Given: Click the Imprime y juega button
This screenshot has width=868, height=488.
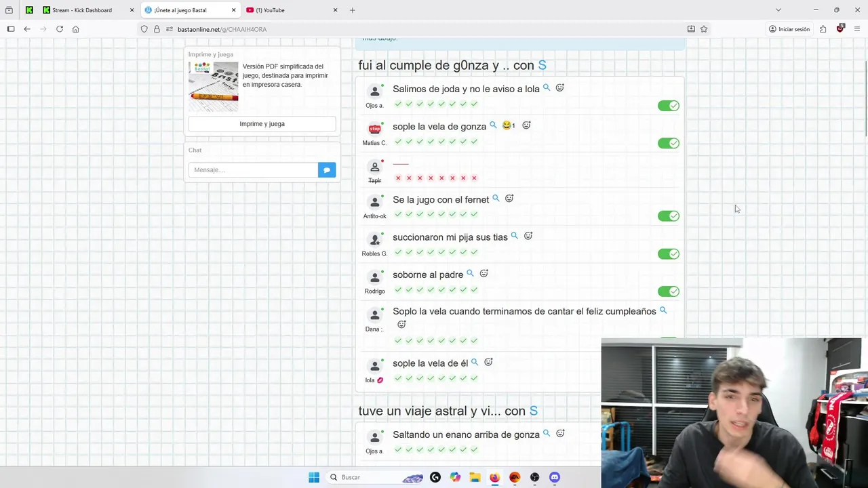Looking at the screenshot, I should tap(262, 124).
